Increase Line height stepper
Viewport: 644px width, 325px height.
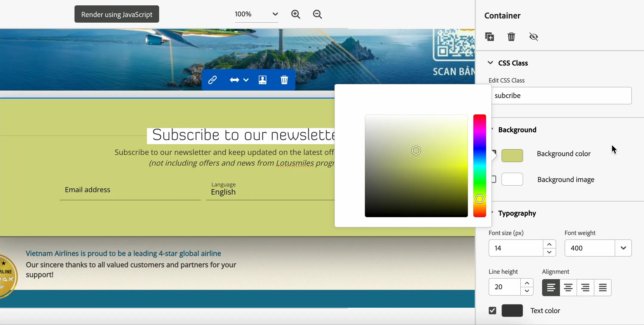pyautogui.click(x=527, y=283)
